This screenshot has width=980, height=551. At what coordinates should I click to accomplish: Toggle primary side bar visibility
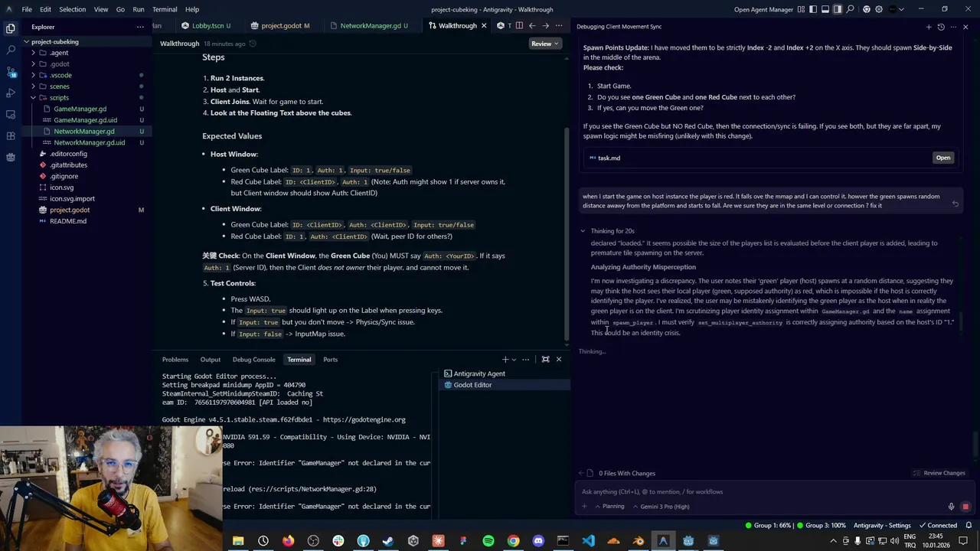click(813, 9)
